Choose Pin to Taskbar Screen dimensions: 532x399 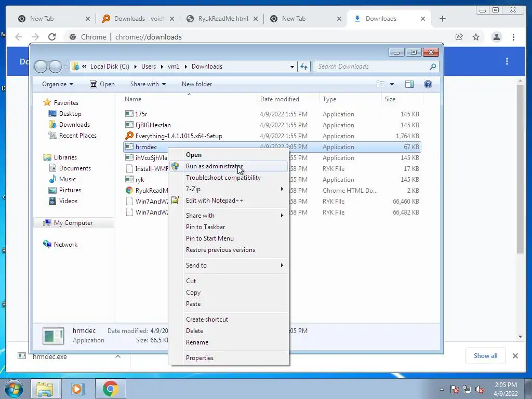229,227
